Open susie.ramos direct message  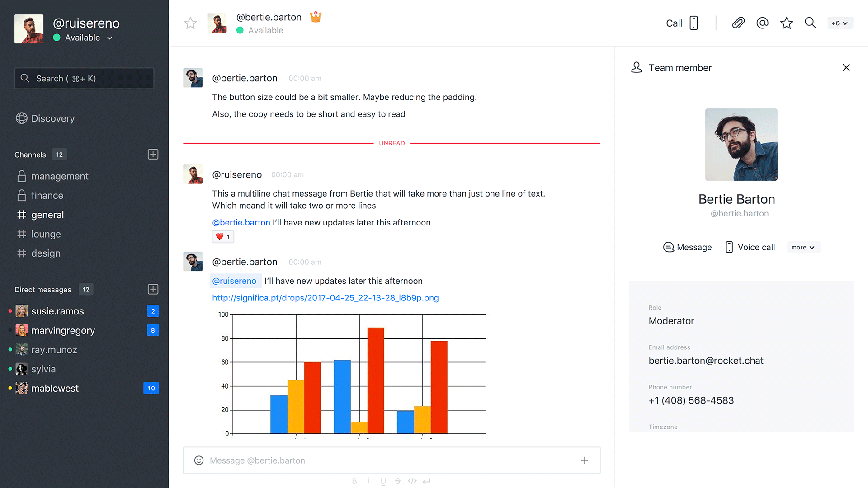(57, 311)
